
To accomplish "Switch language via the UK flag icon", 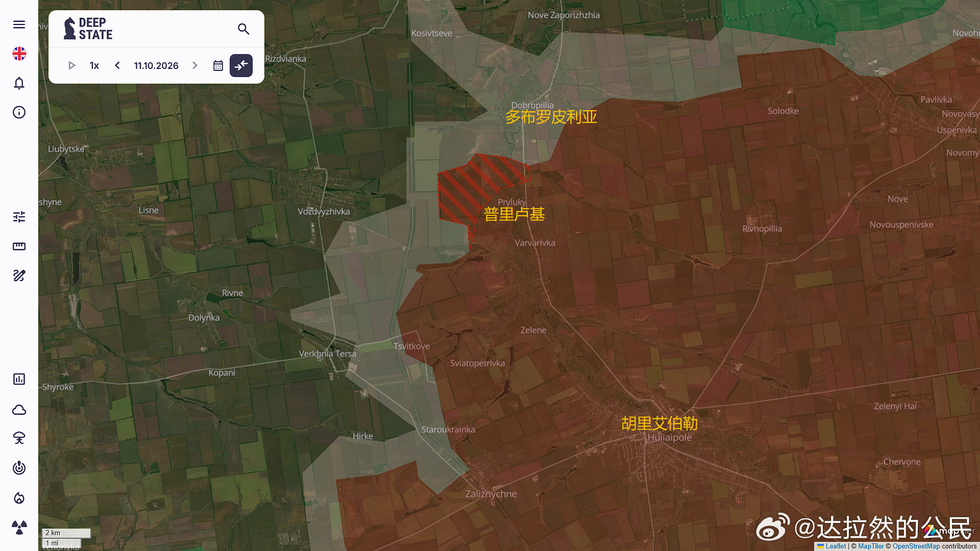I will point(19,54).
